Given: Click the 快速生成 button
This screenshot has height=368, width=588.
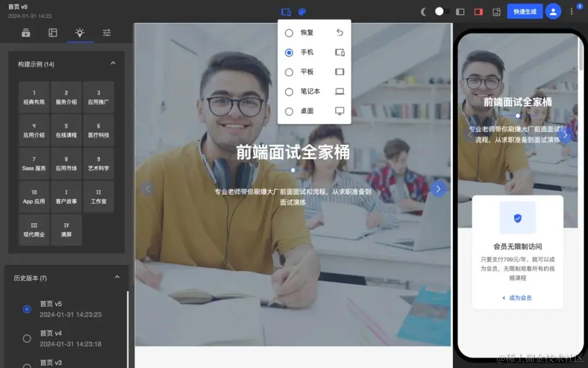Looking at the screenshot, I should pyautogui.click(x=524, y=11).
